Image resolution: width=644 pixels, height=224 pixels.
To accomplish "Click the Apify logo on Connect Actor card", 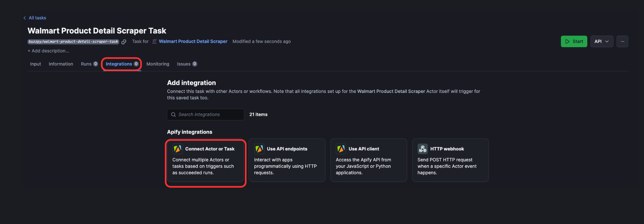I will 177,149.
